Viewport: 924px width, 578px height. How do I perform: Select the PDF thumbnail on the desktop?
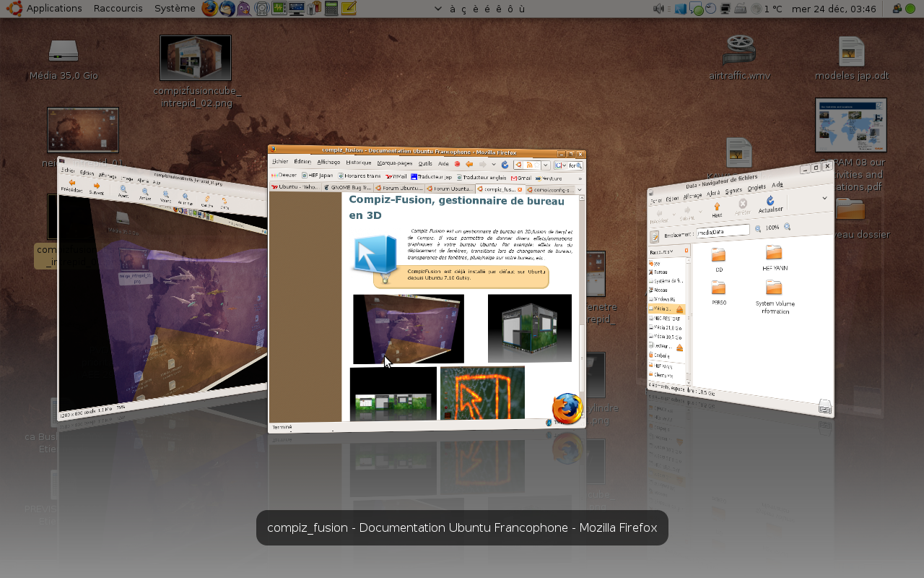click(x=851, y=125)
